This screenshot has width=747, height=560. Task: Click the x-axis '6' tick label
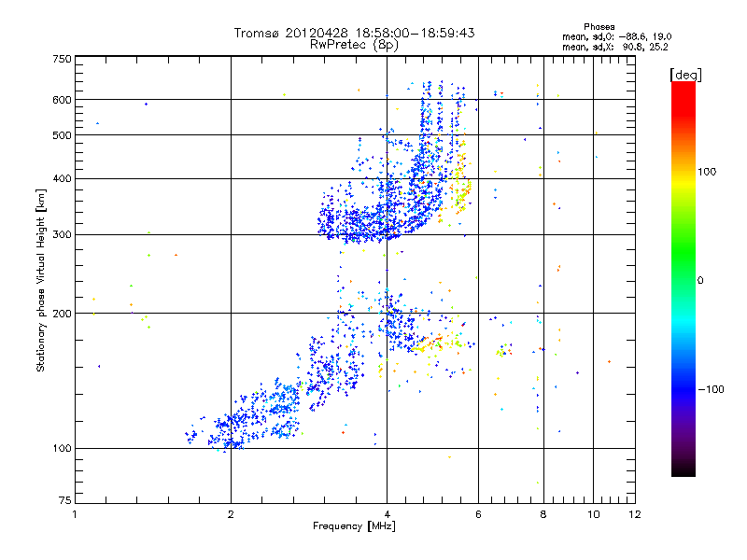pos(478,514)
